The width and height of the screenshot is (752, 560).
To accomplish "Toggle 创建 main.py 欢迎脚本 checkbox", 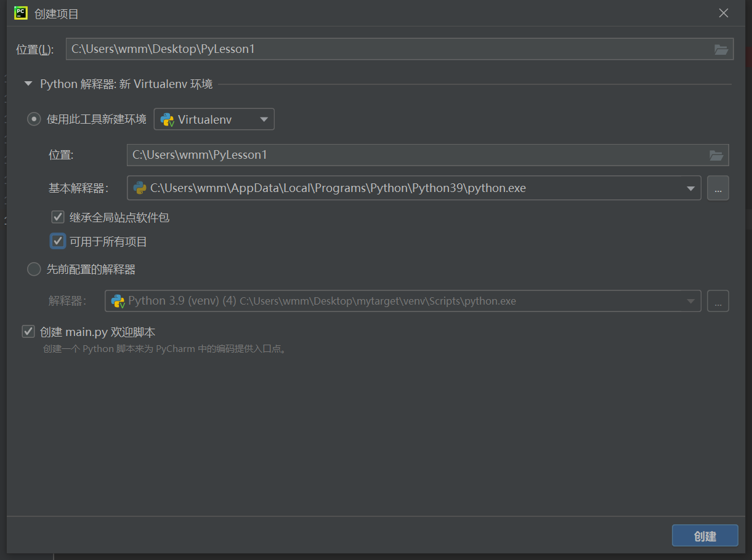I will click(28, 332).
